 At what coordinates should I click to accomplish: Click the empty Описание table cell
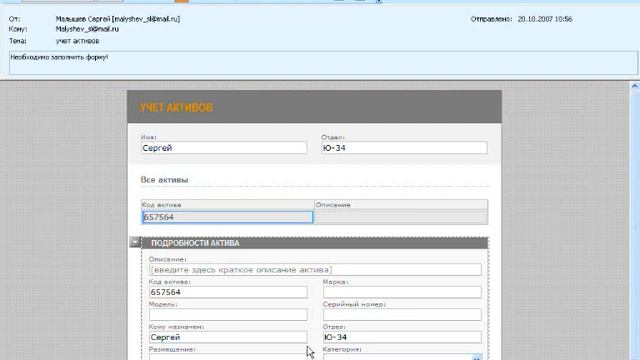[x=401, y=217]
